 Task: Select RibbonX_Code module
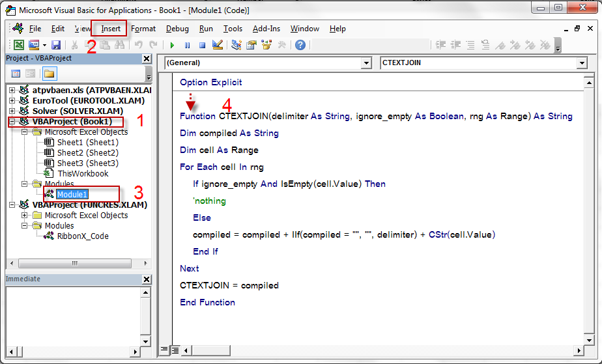point(83,236)
